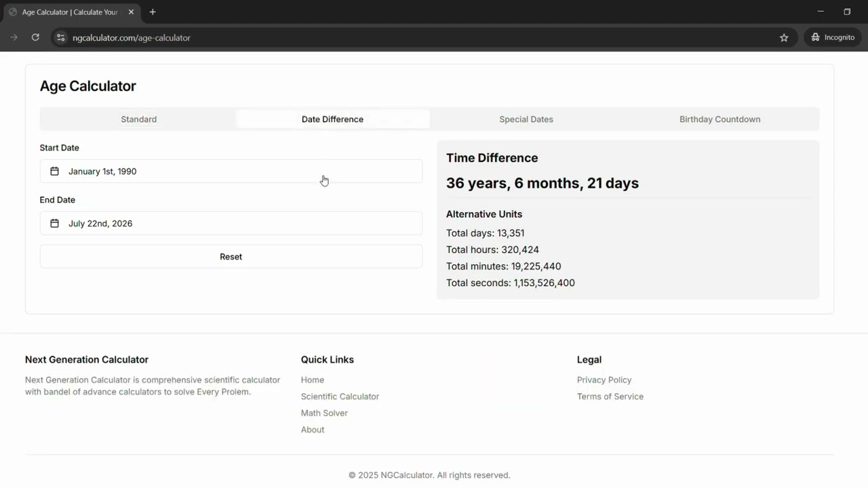Click the 'Start Date' label

(59, 148)
